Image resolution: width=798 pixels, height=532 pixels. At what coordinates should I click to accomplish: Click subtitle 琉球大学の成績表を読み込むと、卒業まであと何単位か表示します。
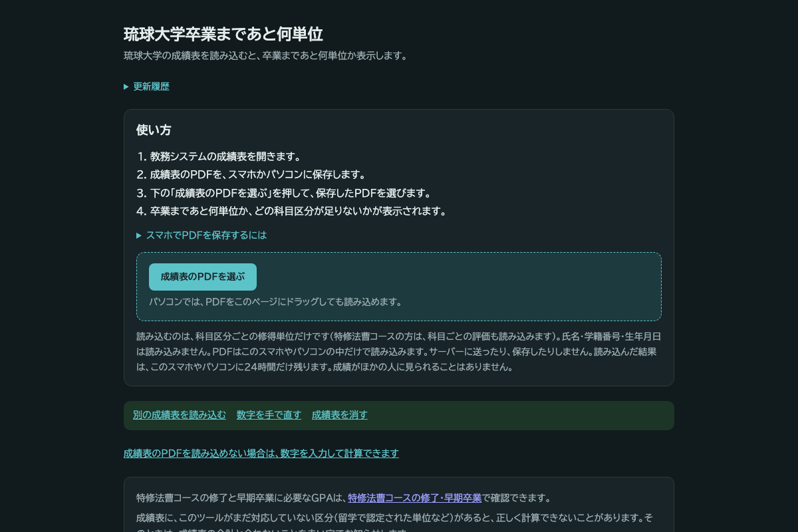point(265,56)
